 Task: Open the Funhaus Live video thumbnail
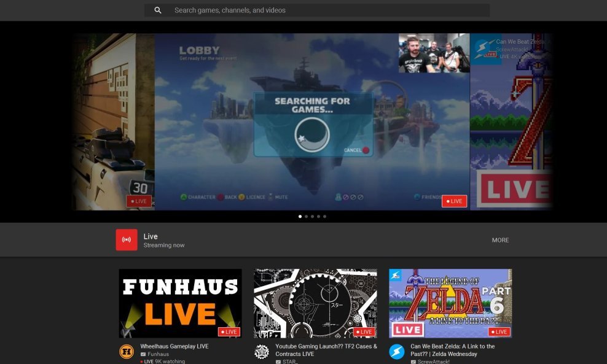[180, 304]
